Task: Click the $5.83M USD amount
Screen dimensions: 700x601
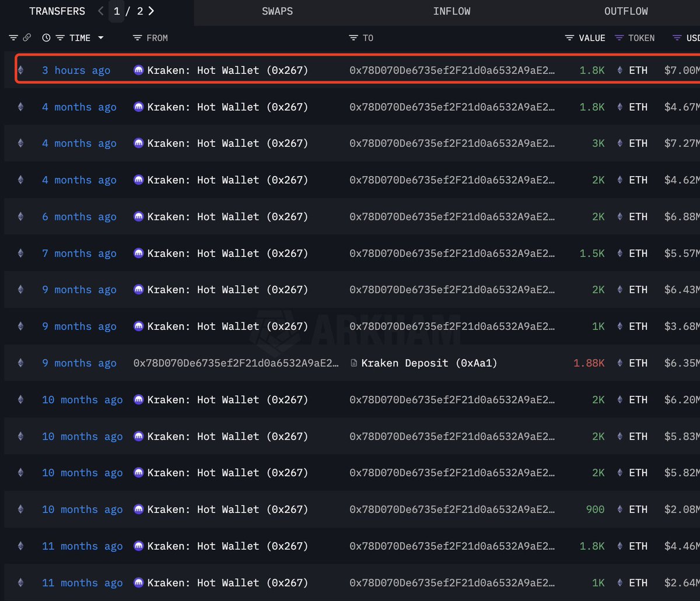Action: click(x=681, y=437)
